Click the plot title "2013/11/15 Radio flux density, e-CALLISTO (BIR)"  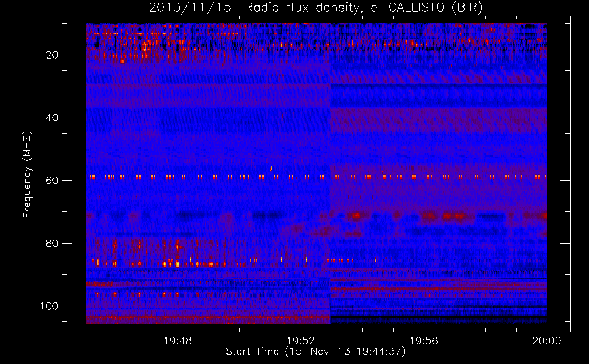[x=316, y=8]
